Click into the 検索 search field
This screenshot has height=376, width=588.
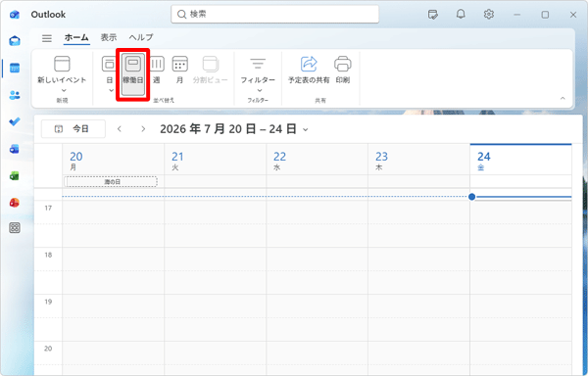point(274,15)
